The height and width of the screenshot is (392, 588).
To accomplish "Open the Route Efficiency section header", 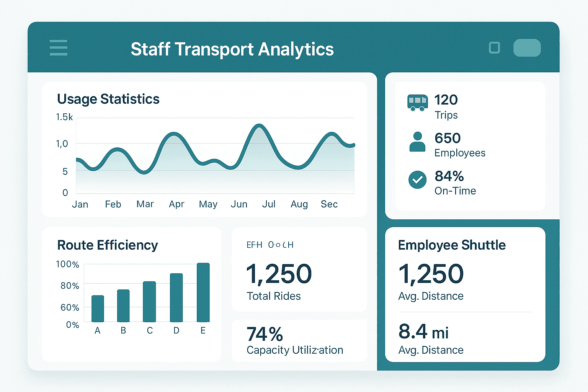I will [108, 245].
